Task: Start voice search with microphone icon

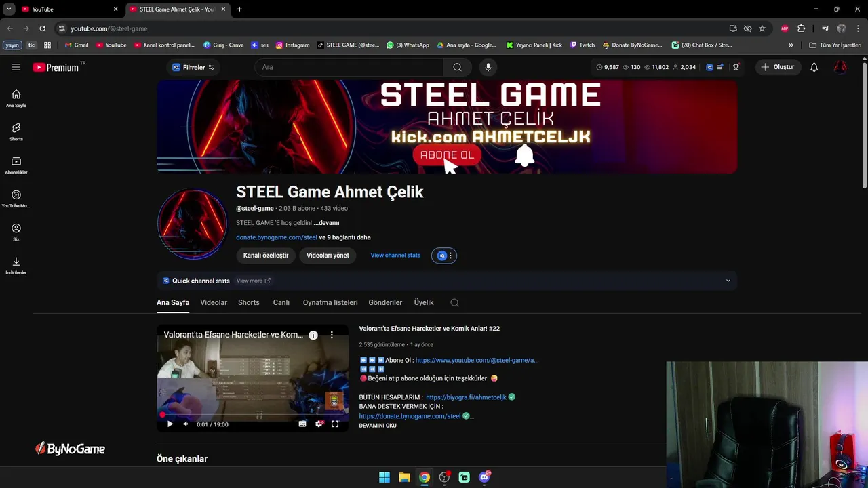Action: 488,67
